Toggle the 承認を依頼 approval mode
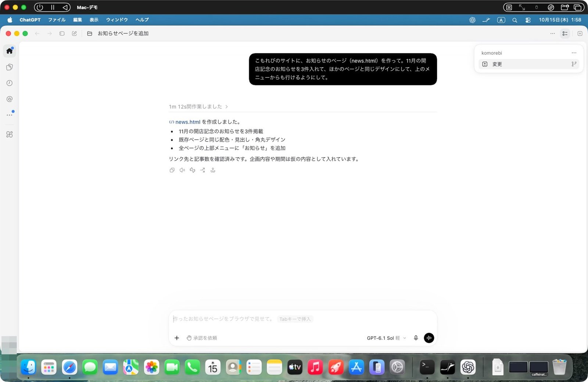Viewport: 588px width, 382px height. 202,338
